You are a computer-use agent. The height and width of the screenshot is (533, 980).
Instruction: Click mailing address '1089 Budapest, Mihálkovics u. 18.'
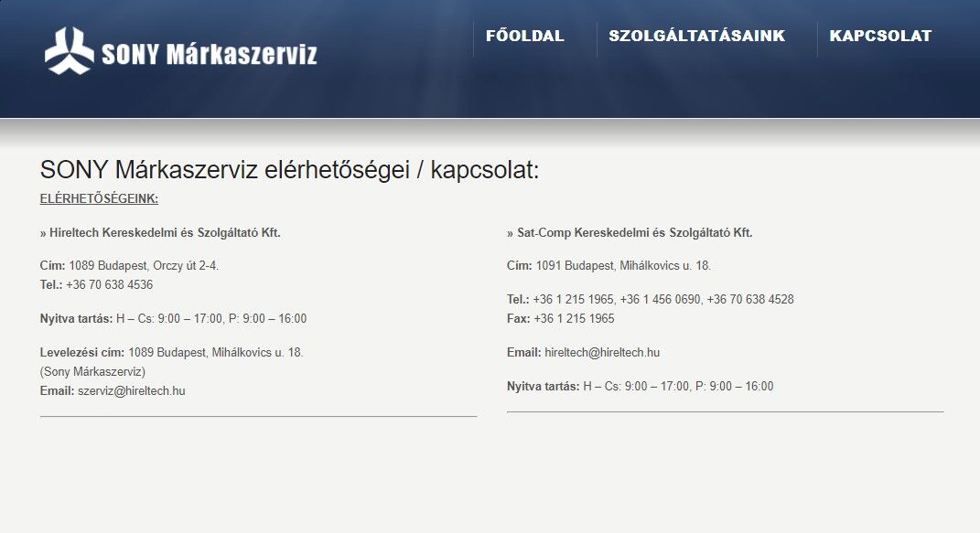click(216, 353)
